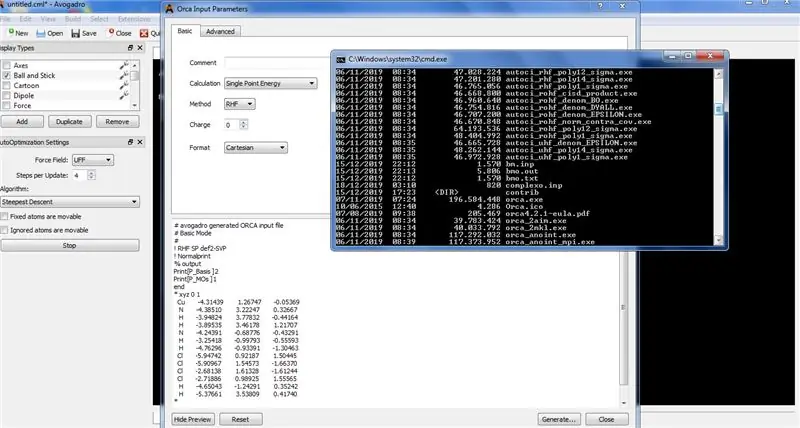800x428 pixels.
Task: Close the AutoOptimization Settings panel
Action: [140, 142]
